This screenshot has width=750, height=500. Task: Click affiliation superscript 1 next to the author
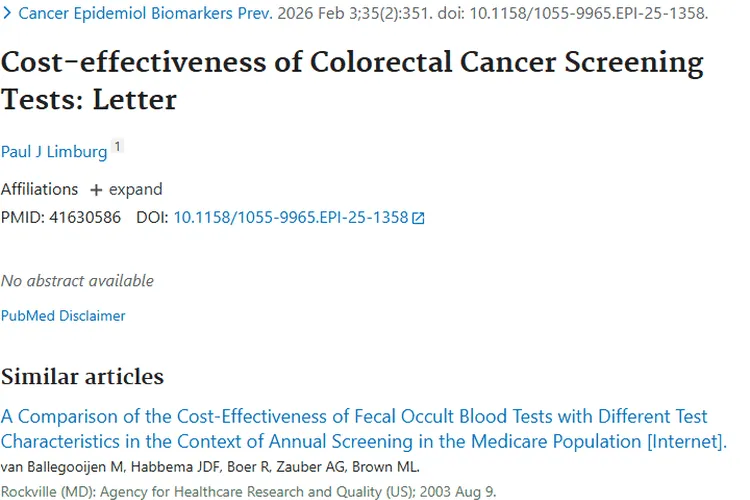click(x=118, y=148)
